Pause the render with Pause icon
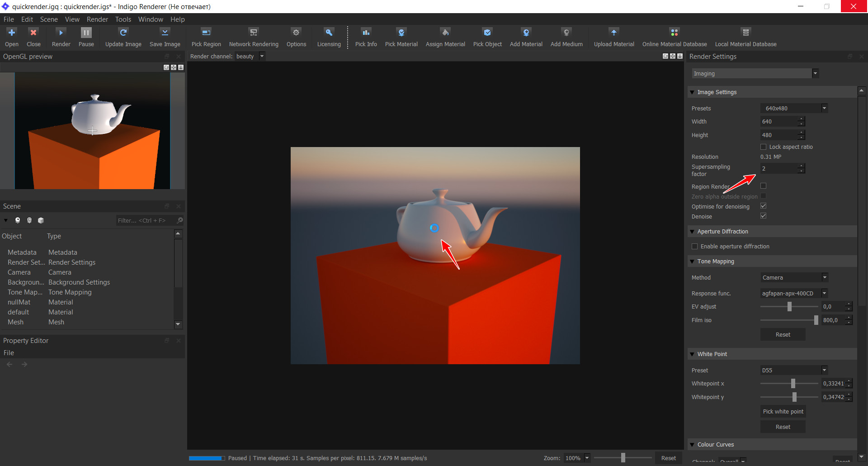Viewport: 868px width, 466px height. coord(86,33)
